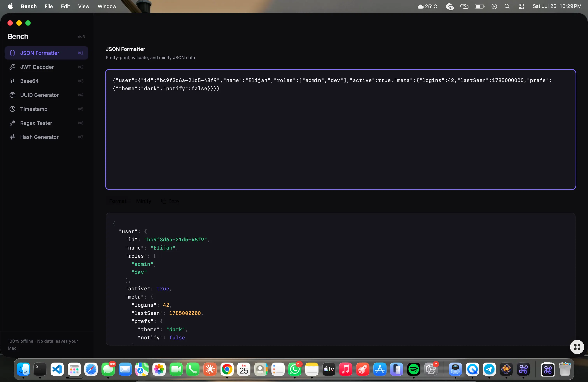Open the Trash in dock

565,369
